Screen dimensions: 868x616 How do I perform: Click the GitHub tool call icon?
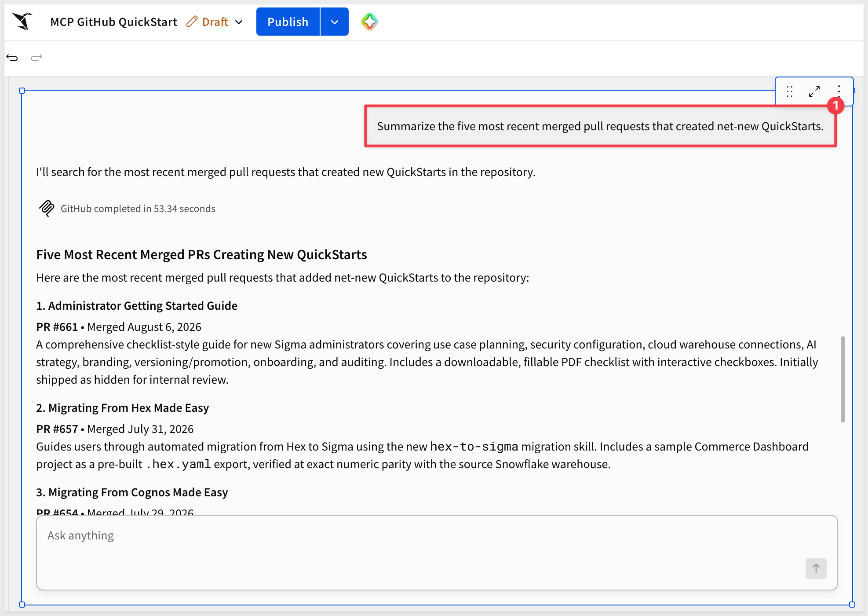coord(47,209)
